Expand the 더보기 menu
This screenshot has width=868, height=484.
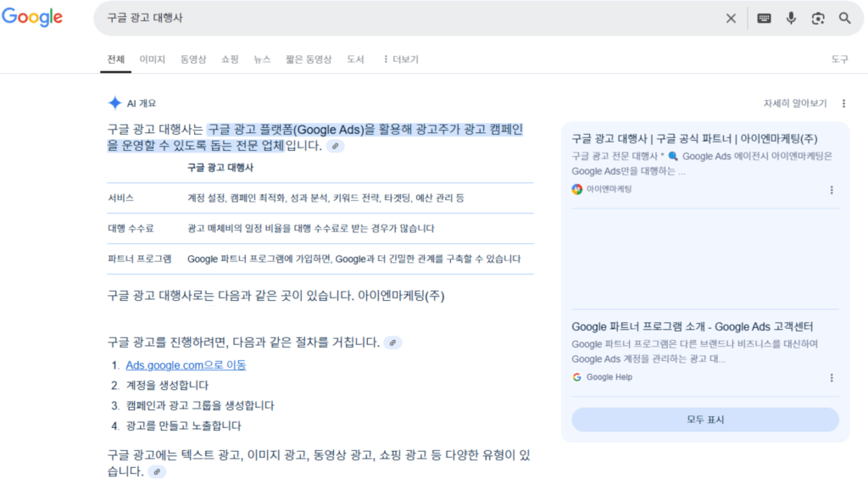click(x=401, y=59)
